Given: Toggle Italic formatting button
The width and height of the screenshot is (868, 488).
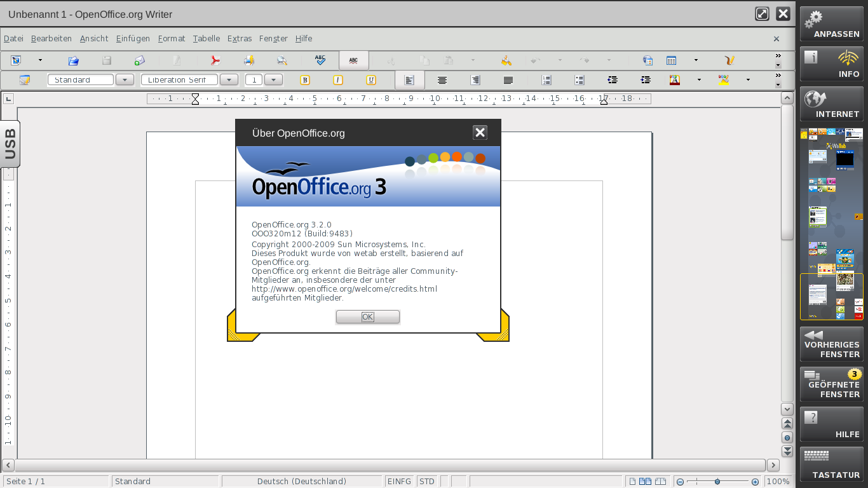Looking at the screenshot, I should coord(338,80).
